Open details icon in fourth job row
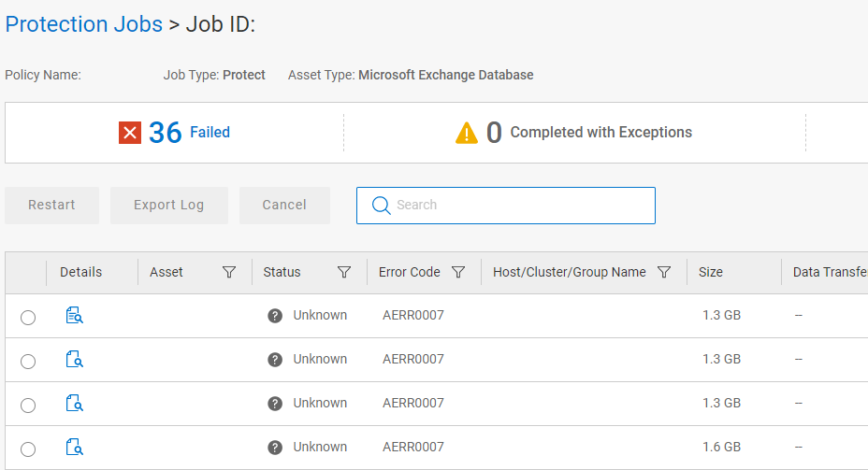The width and height of the screenshot is (868, 470). pyautogui.click(x=75, y=448)
